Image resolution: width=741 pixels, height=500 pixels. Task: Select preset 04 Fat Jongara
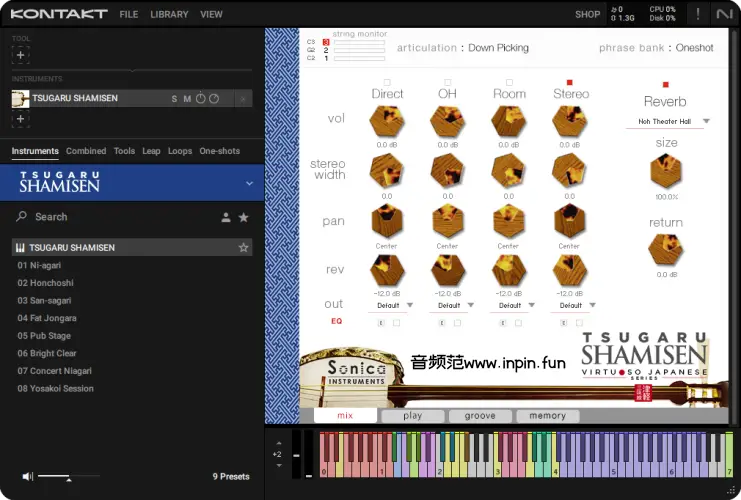coord(47,319)
